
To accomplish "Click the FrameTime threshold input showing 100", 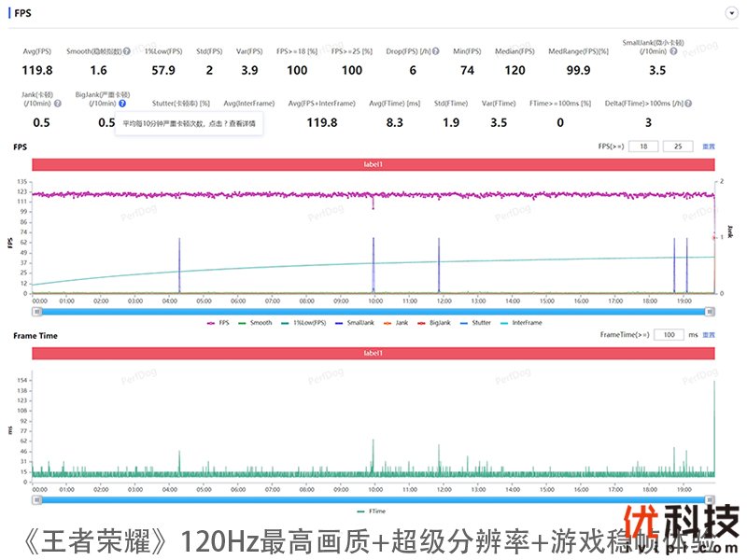I will pyautogui.click(x=668, y=334).
